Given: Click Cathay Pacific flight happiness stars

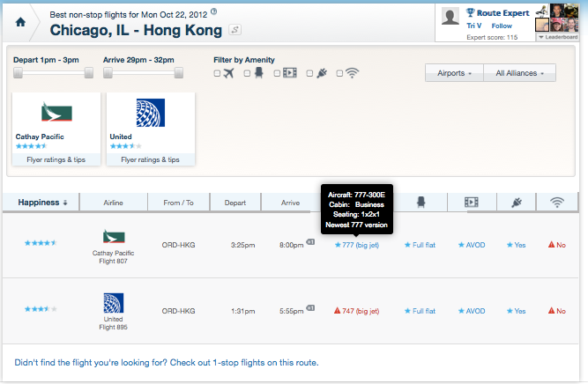Looking at the screenshot, I should (41, 243).
